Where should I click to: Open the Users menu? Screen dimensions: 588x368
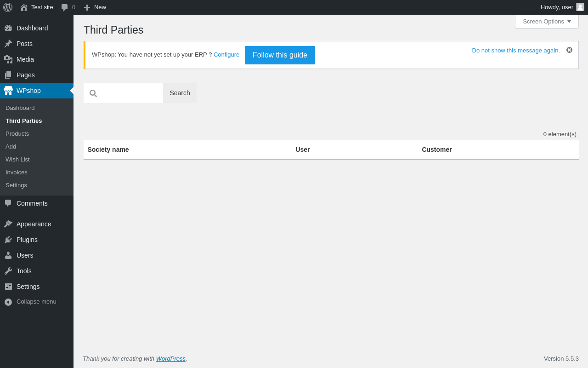coord(37,255)
